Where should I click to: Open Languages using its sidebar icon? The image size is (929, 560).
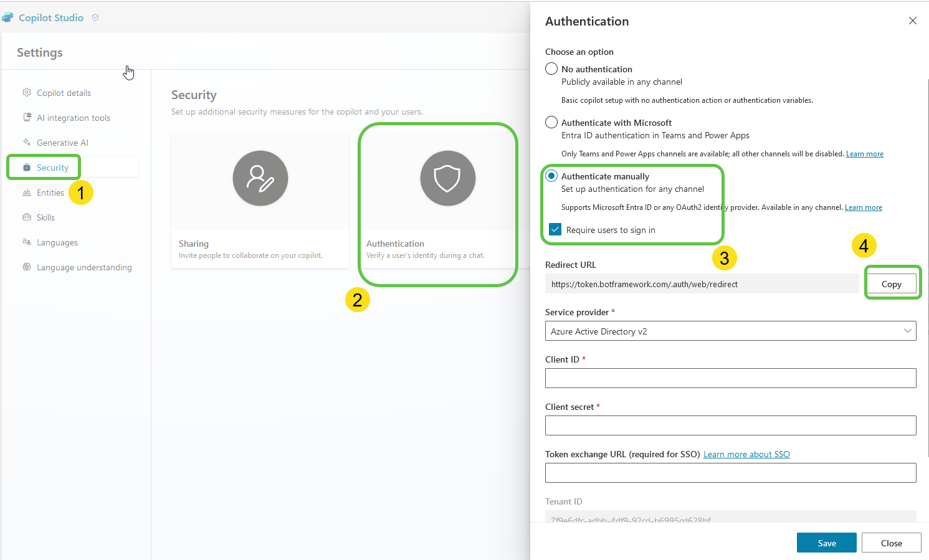(x=27, y=242)
